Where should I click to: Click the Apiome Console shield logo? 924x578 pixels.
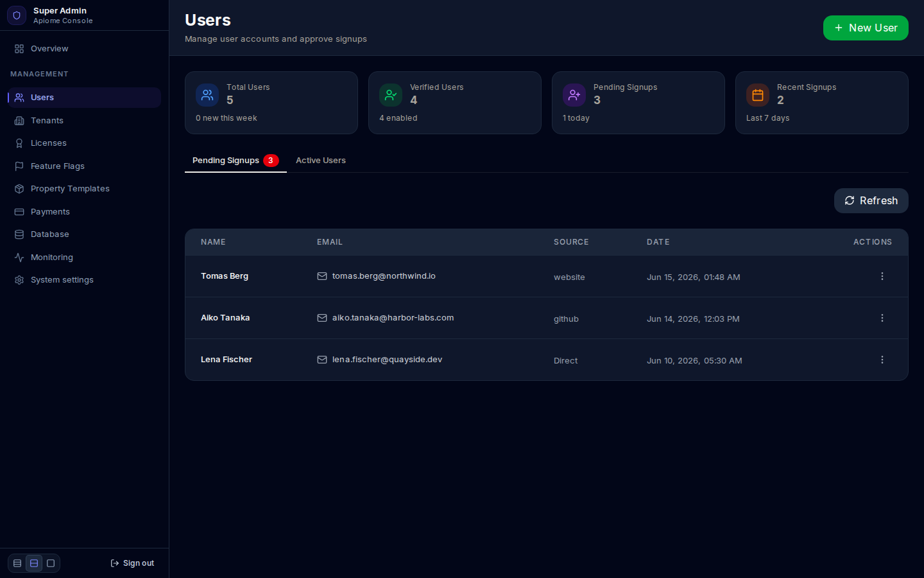(x=17, y=15)
